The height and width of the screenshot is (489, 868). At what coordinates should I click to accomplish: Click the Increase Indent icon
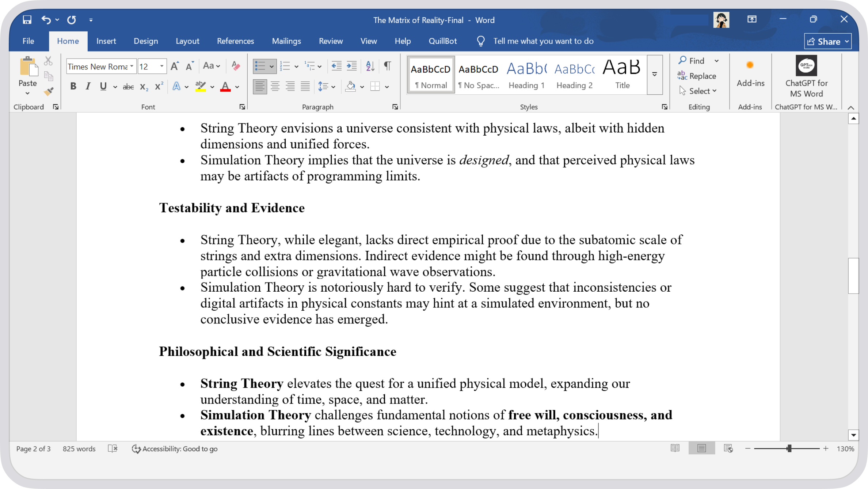pos(351,66)
